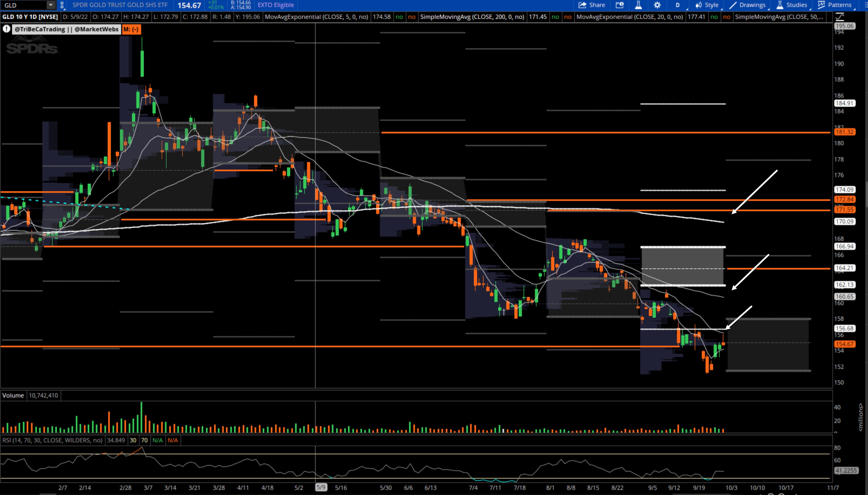Image resolution: width=868 pixels, height=495 pixels.
Task: Click the RSI study header label
Action: coord(52,440)
